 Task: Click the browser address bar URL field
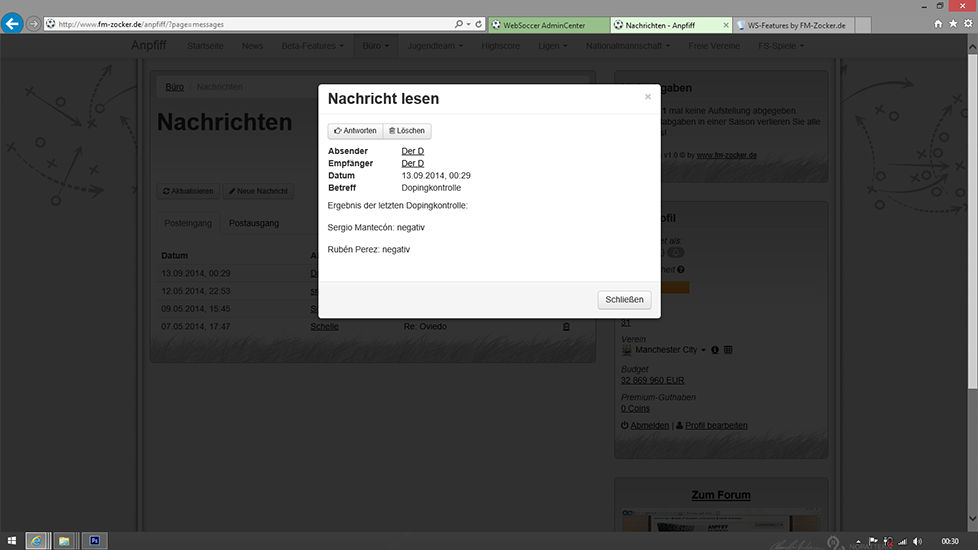point(250,23)
